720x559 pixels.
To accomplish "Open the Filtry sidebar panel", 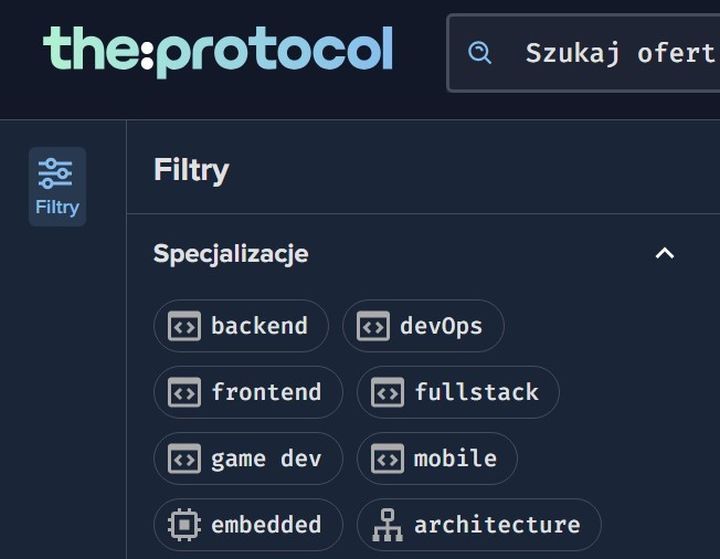I will tap(57, 187).
